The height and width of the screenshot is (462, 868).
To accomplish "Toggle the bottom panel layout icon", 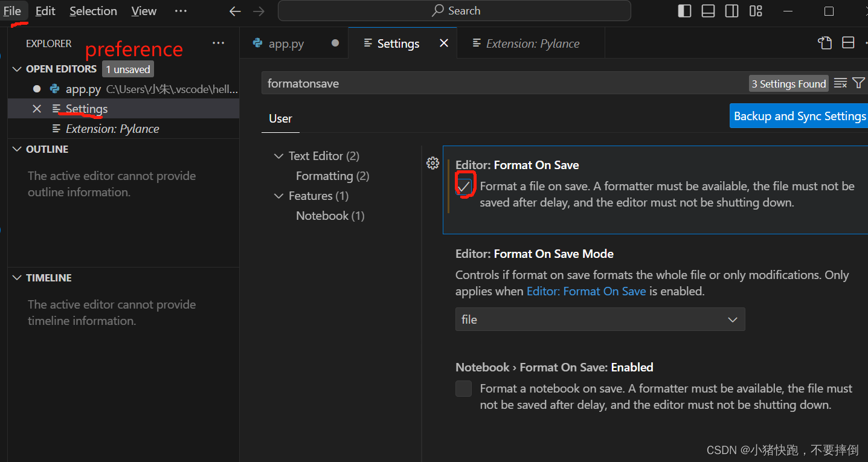I will click(708, 11).
